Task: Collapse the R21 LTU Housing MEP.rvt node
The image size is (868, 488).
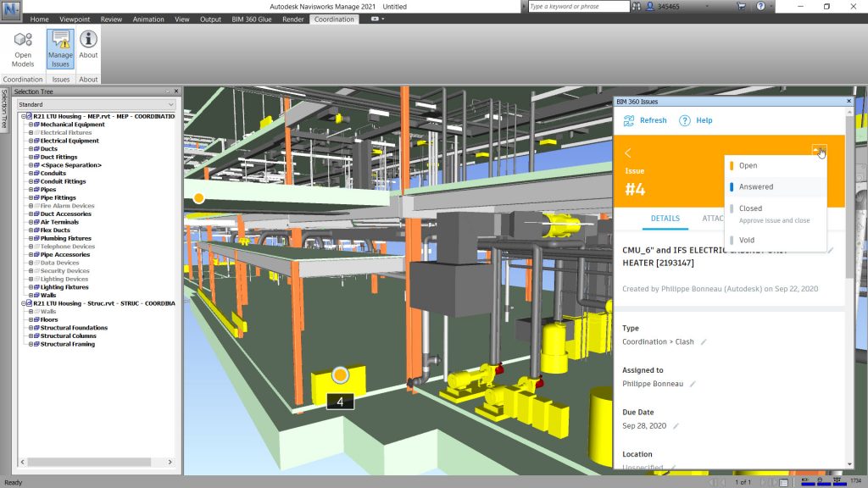Action: pos(24,116)
